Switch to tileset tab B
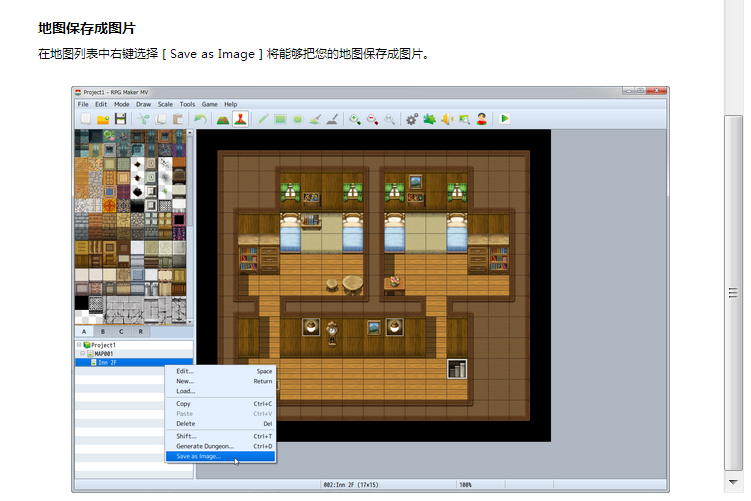The image size is (751, 501). point(102,331)
